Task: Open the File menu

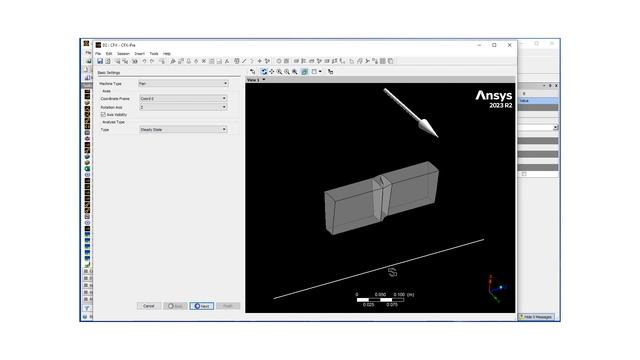Action: click(x=98, y=54)
